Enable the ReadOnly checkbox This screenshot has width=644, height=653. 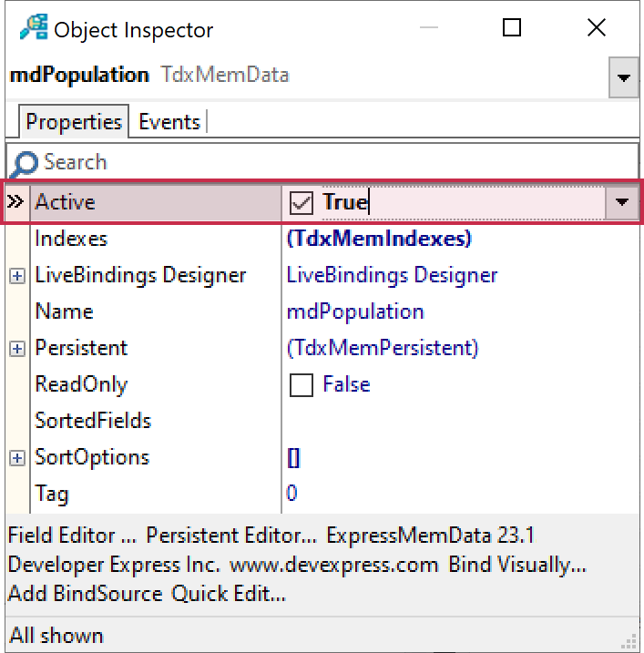[x=301, y=385]
